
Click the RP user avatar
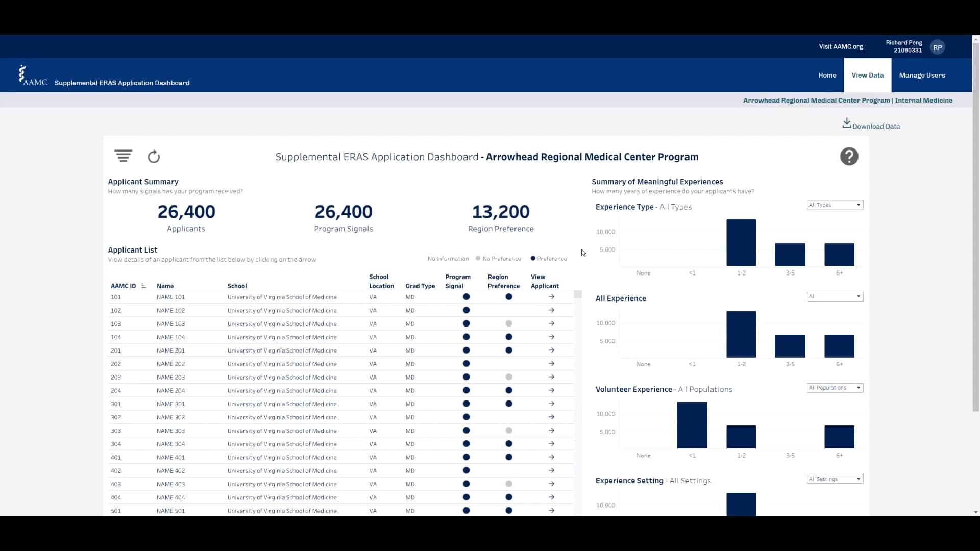click(937, 47)
